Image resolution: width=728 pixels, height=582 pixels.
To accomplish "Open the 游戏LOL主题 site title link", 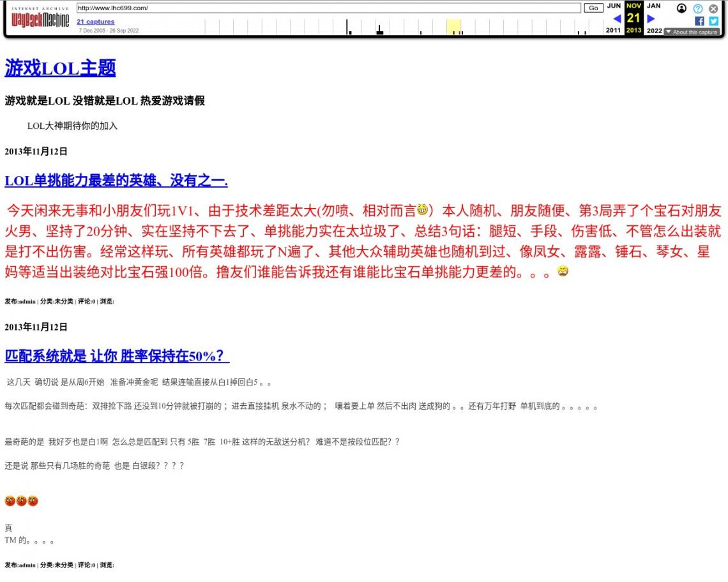I will pos(60,68).
